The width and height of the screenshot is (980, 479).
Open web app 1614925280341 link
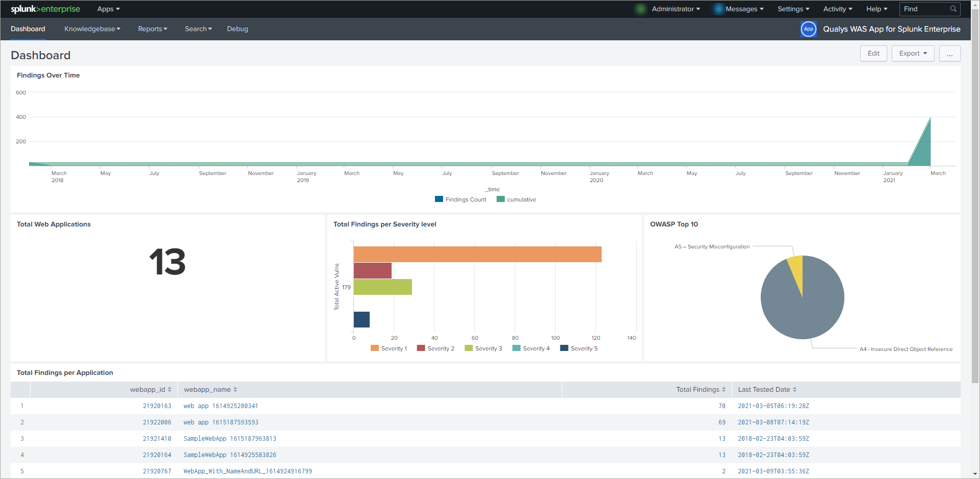(x=221, y=406)
